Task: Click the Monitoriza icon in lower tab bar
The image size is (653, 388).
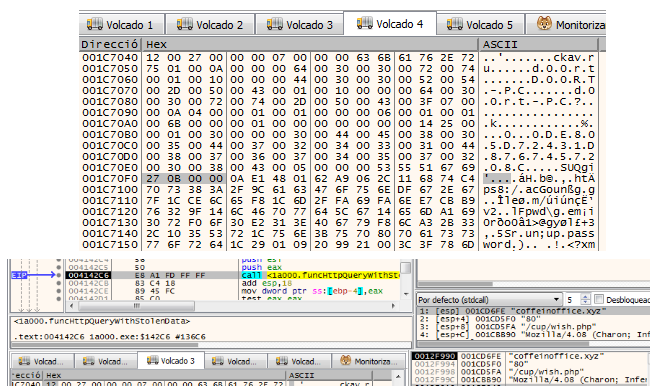Action: [345, 361]
